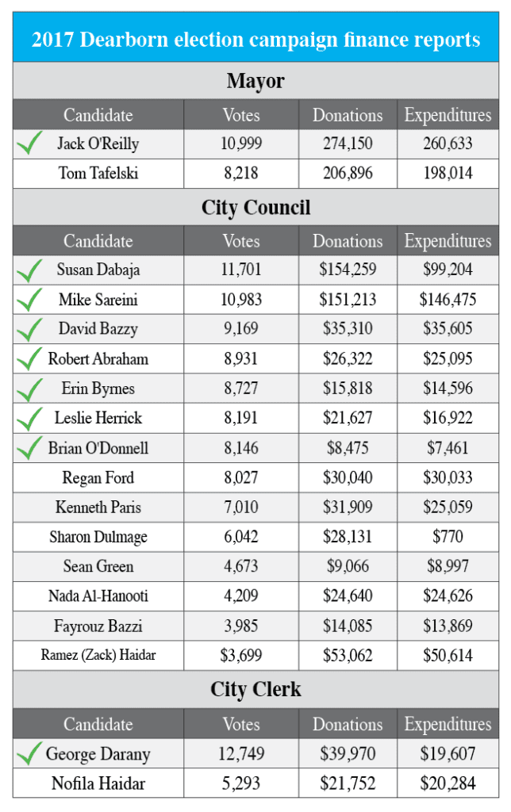Select the checkmark beside Mike Sareini
Viewport: 511px width, 812px height.
click(x=29, y=300)
